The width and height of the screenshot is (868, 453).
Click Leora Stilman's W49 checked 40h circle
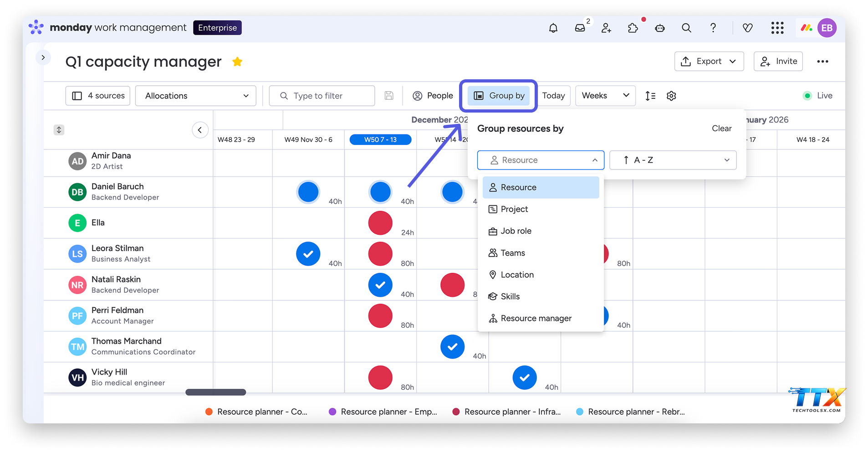click(x=308, y=254)
